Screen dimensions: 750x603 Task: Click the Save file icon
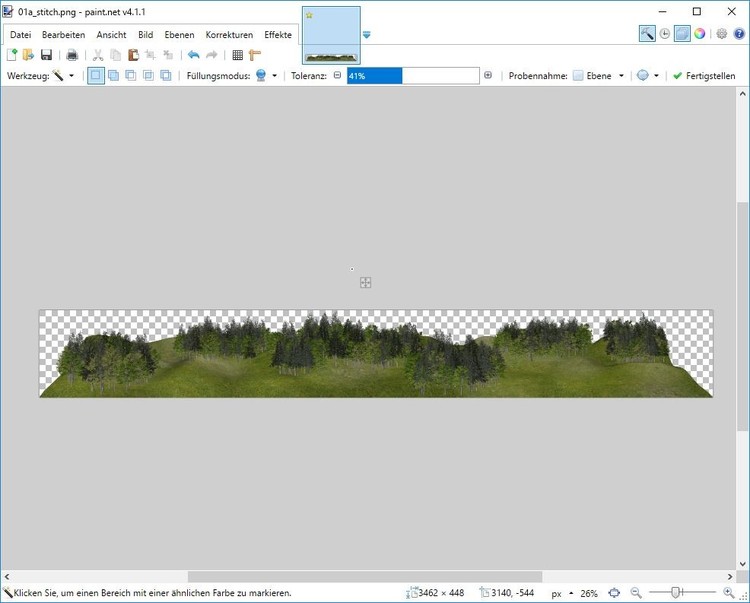pyautogui.click(x=46, y=55)
